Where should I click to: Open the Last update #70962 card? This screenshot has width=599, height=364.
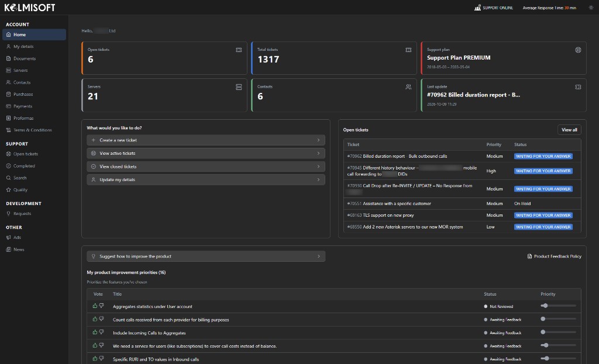pos(504,95)
